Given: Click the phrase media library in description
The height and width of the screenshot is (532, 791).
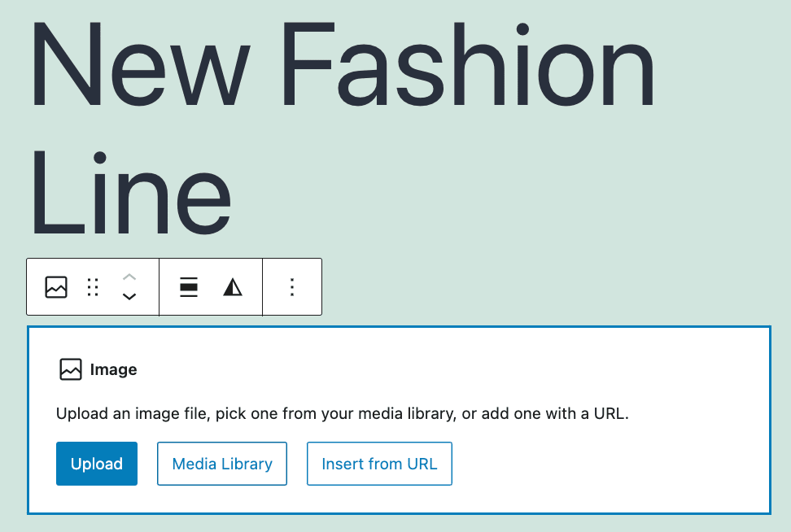Looking at the screenshot, I should [407, 413].
